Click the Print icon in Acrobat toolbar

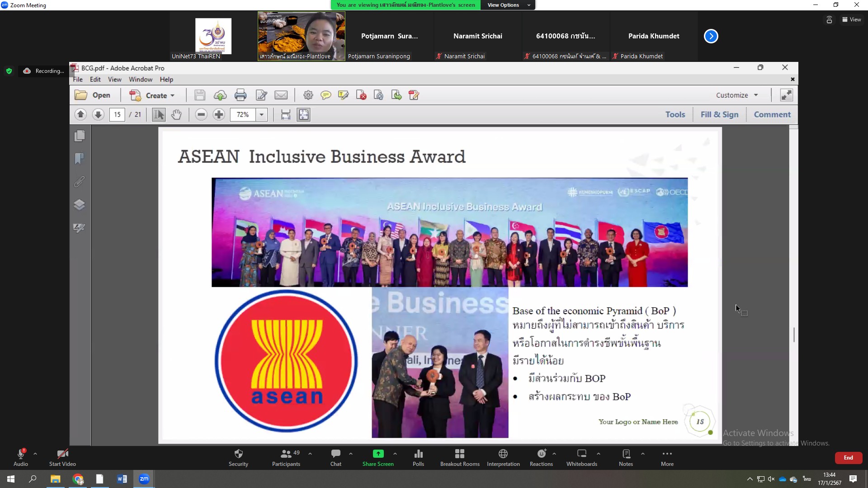(x=241, y=95)
